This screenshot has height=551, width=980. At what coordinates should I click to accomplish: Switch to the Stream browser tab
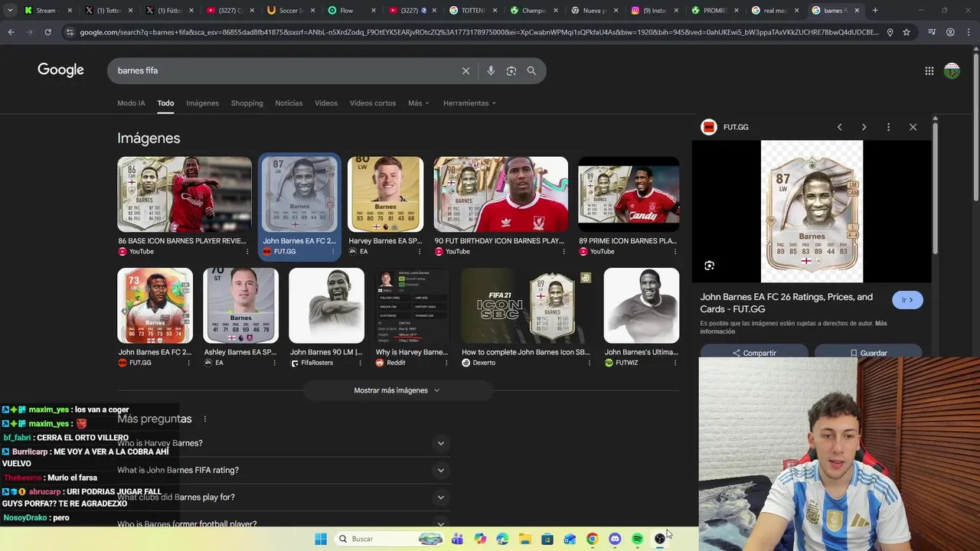point(47,11)
